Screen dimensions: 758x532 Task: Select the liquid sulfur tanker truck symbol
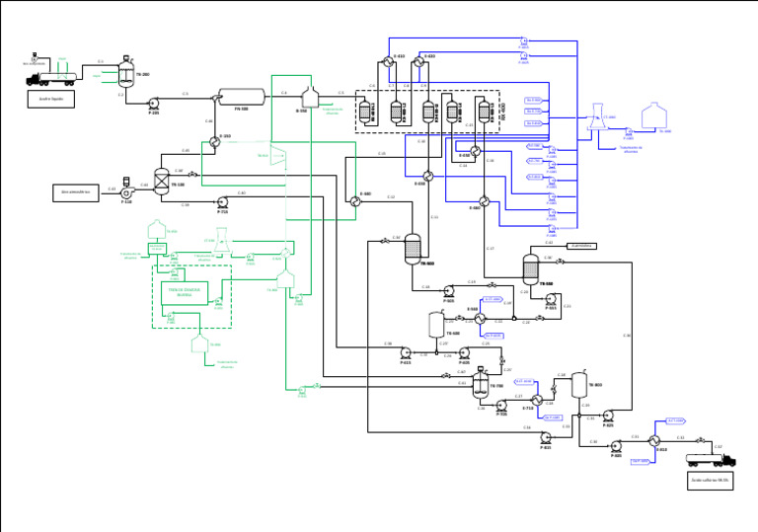click(x=51, y=79)
